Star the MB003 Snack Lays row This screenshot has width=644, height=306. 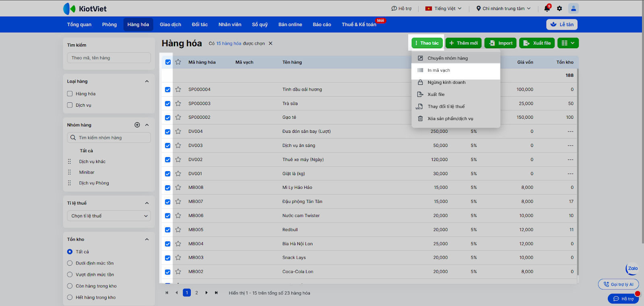pyautogui.click(x=178, y=258)
